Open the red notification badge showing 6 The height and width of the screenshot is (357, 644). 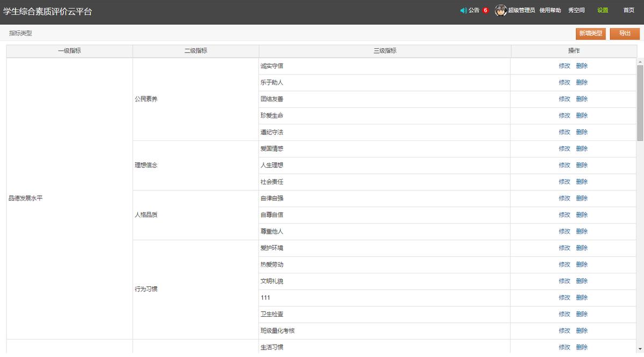tap(486, 10)
